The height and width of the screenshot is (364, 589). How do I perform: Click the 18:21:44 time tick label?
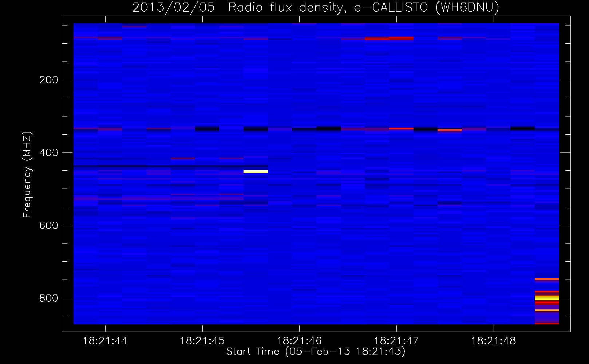[x=105, y=341]
